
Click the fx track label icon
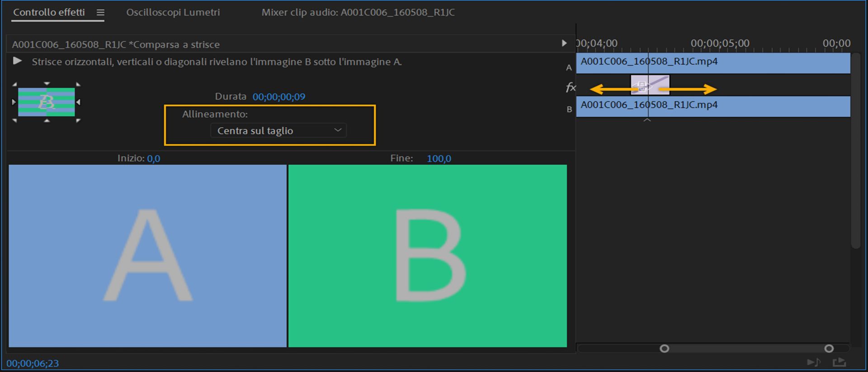tap(571, 87)
